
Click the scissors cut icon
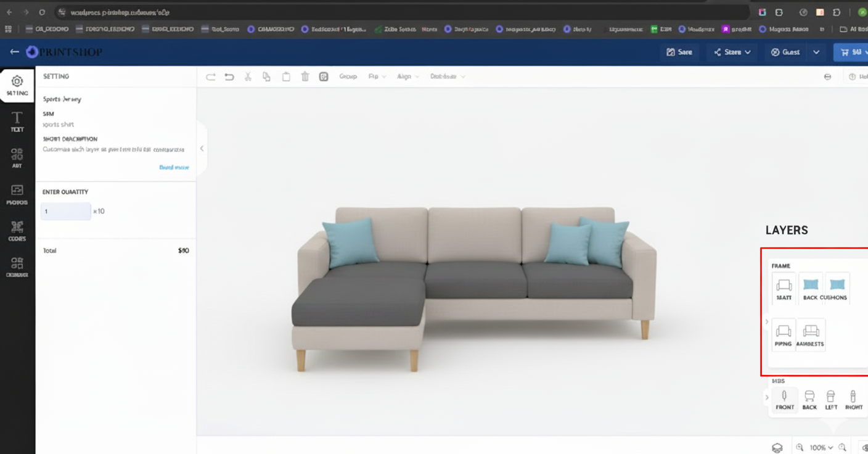pyautogui.click(x=248, y=76)
